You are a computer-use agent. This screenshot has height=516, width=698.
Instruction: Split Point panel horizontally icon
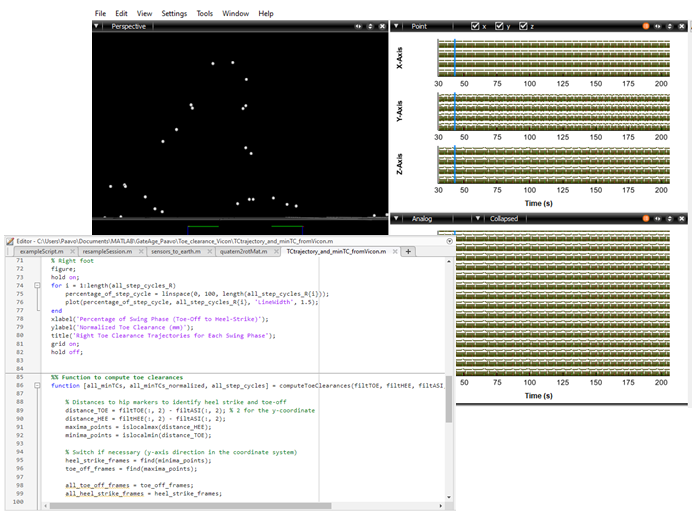point(657,26)
